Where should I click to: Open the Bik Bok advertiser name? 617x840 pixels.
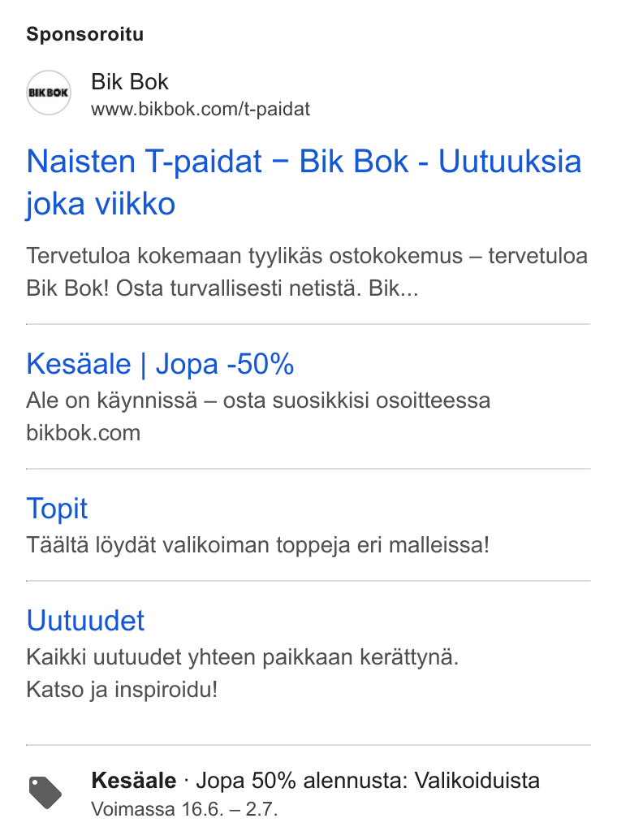click(x=130, y=82)
